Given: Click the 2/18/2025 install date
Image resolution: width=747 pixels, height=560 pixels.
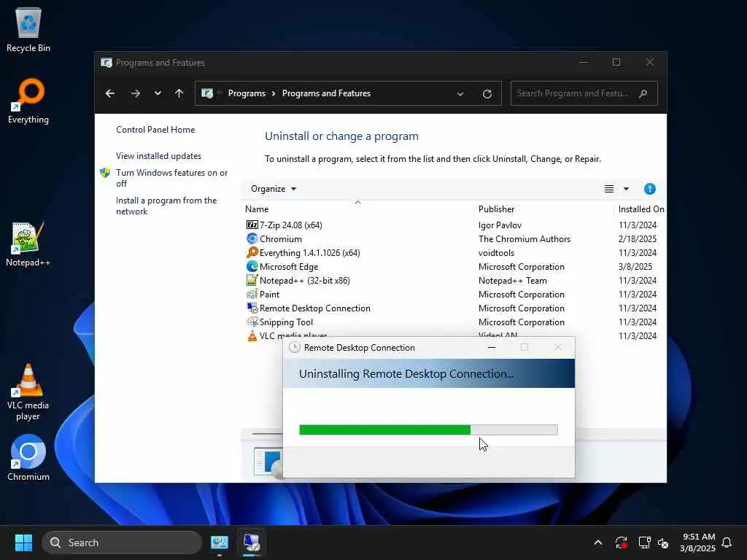Looking at the screenshot, I should tap(638, 239).
